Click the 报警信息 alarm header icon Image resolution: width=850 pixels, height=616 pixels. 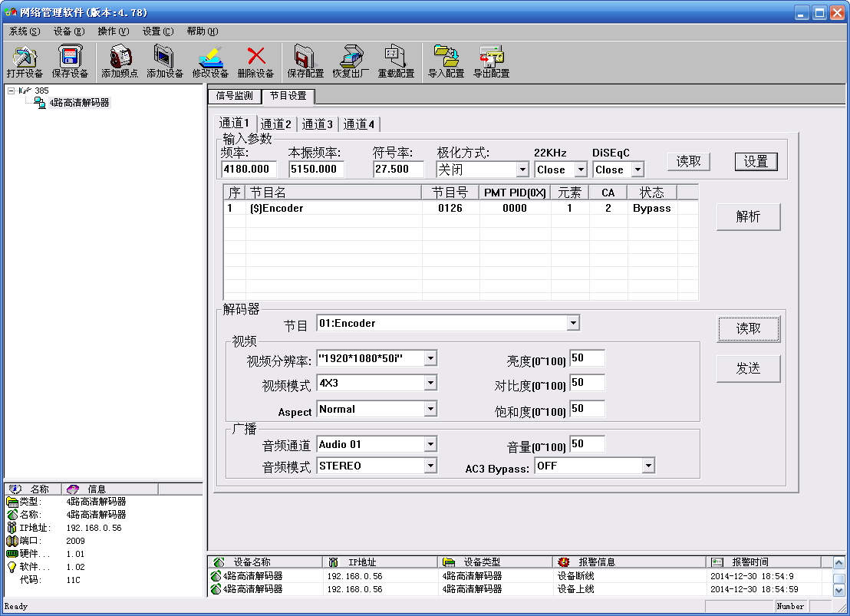pos(564,562)
